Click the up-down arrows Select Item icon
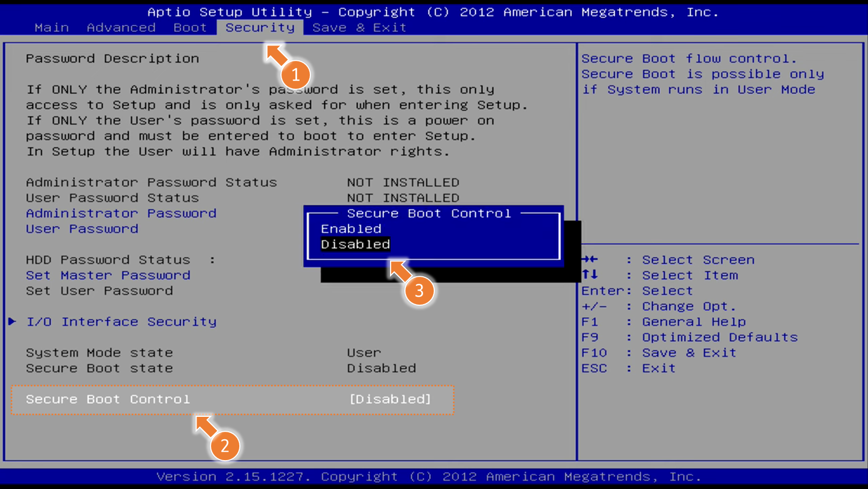Screen dimensions: 868x489 [590, 274]
